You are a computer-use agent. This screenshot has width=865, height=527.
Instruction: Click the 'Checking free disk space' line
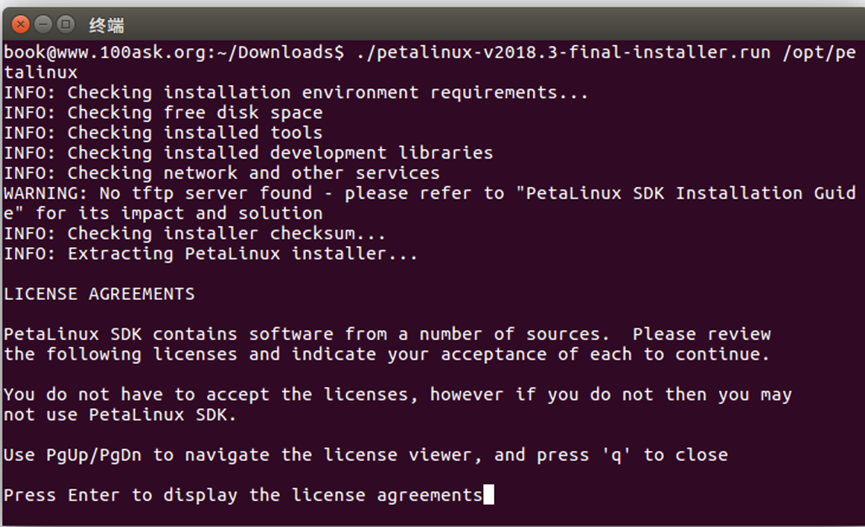tap(163, 113)
